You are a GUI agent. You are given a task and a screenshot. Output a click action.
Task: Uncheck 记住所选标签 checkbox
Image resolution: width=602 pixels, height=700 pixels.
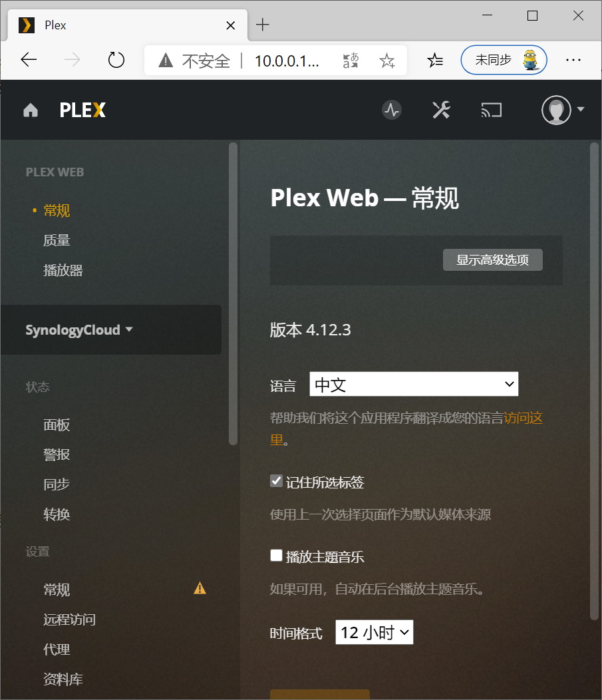pos(276,481)
